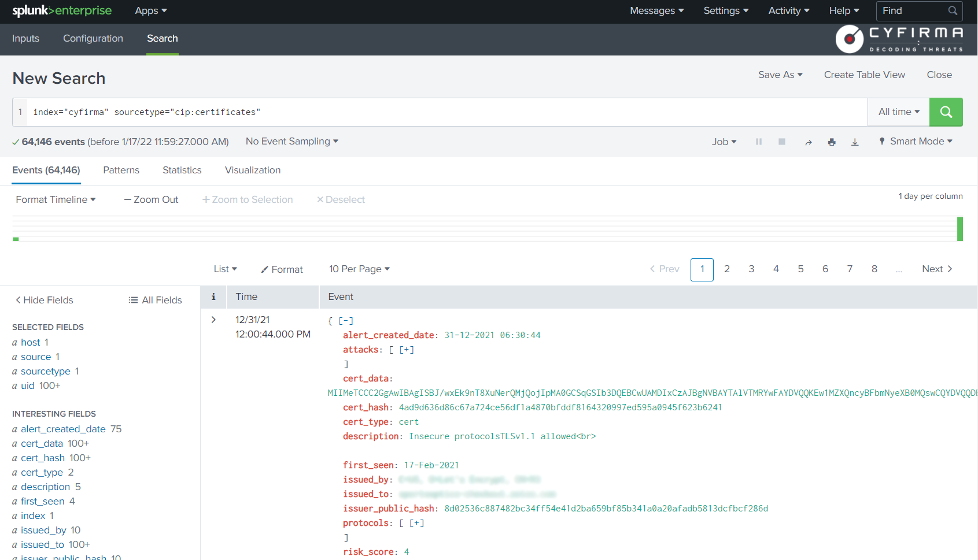Open the 10 Per Page dropdown
Viewport: 978px width, 560px height.
tap(360, 269)
